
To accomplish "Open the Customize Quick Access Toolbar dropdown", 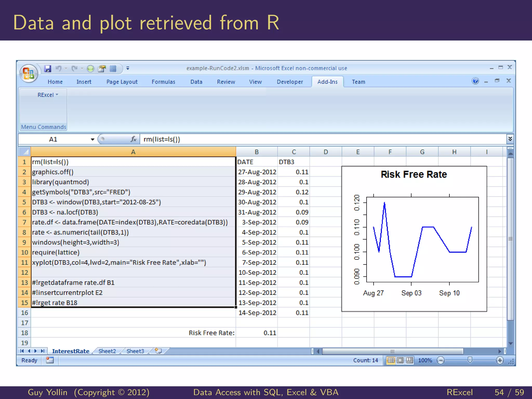I will (128, 68).
